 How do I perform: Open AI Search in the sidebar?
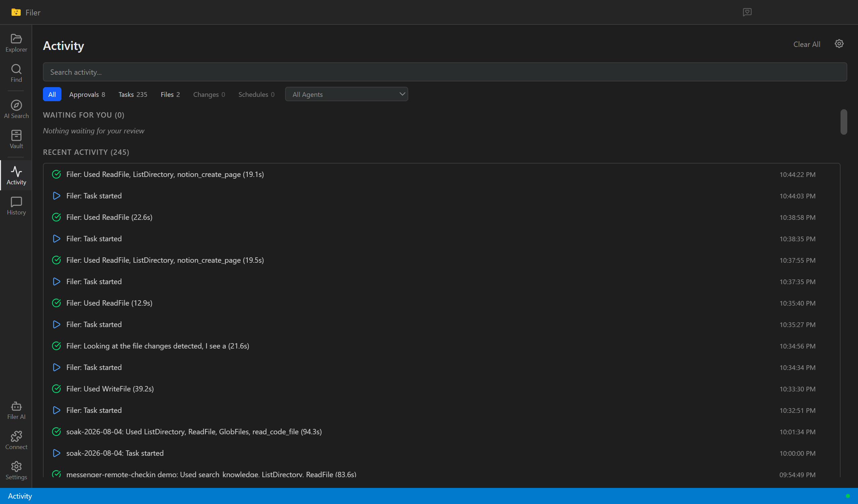(x=16, y=110)
